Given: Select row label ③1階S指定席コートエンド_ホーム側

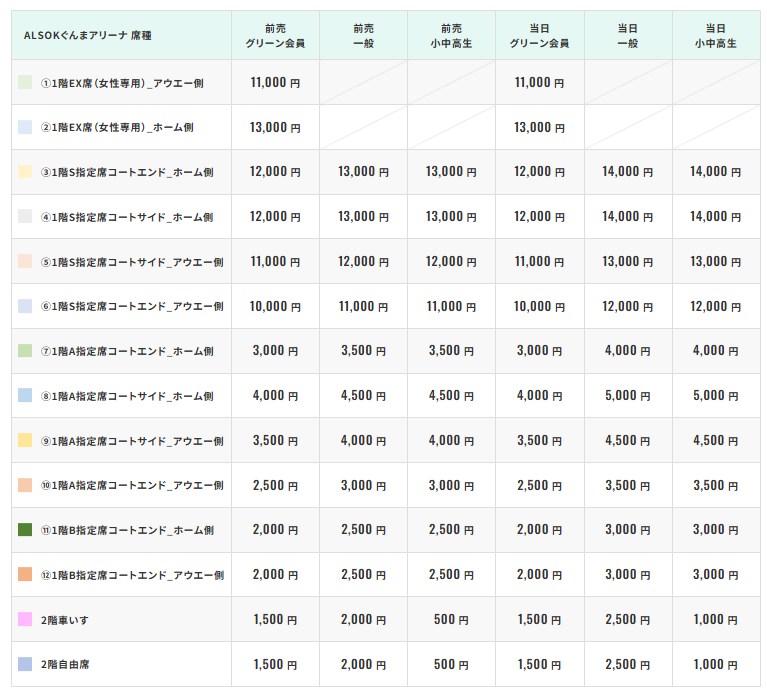Looking at the screenshot, I should [x=127, y=172].
